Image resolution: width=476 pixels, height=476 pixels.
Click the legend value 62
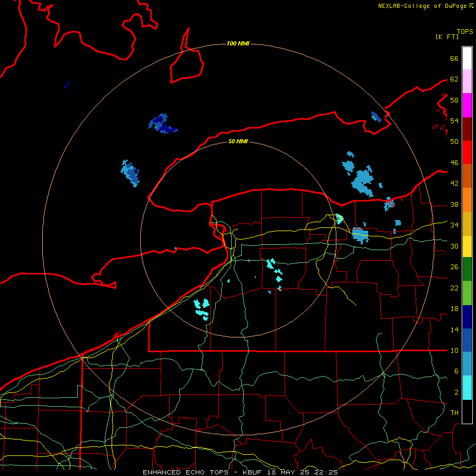[x=454, y=79]
